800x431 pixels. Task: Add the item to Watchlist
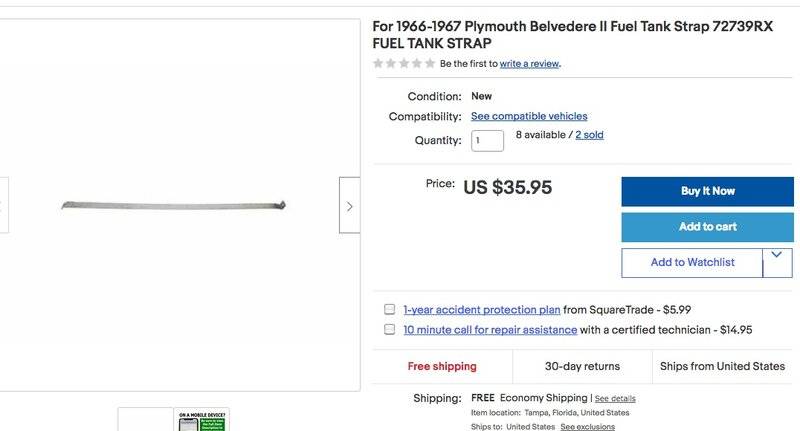[x=692, y=263]
